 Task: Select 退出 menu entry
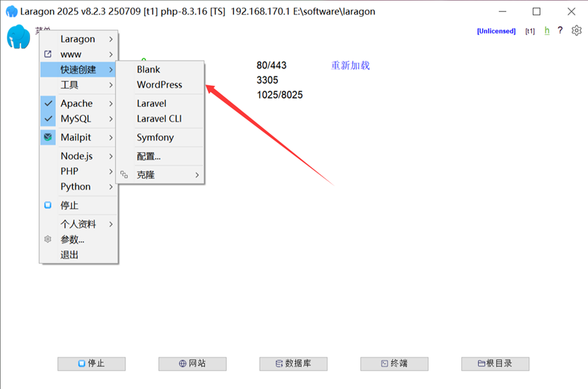[78, 255]
